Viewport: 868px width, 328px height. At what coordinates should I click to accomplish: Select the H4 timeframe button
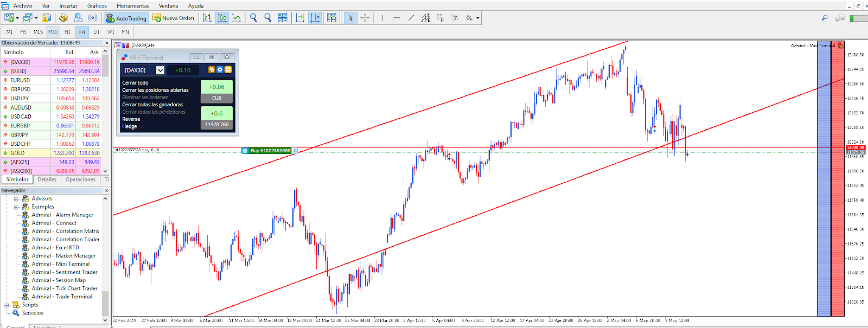tap(82, 32)
